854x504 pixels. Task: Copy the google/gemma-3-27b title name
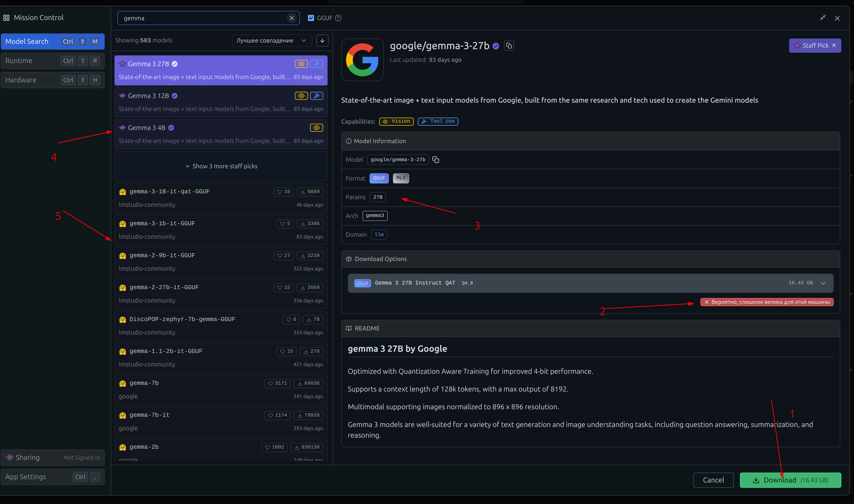(x=508, y=46)
